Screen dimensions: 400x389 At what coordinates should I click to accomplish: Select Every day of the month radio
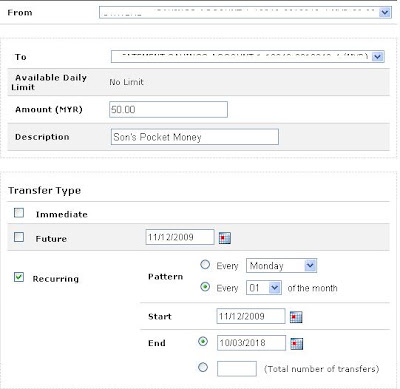[x=205, y=287]
